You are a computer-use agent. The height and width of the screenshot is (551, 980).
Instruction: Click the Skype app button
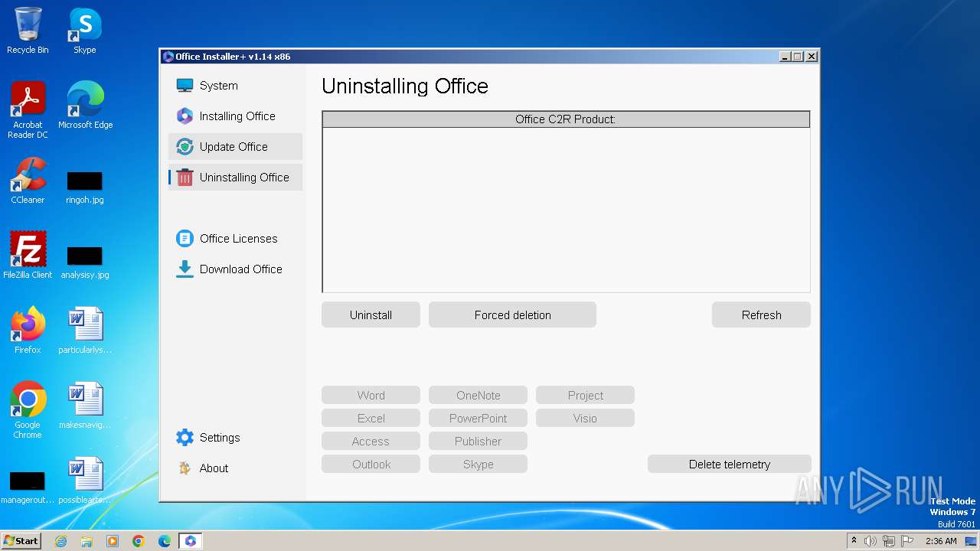[478, 465]
